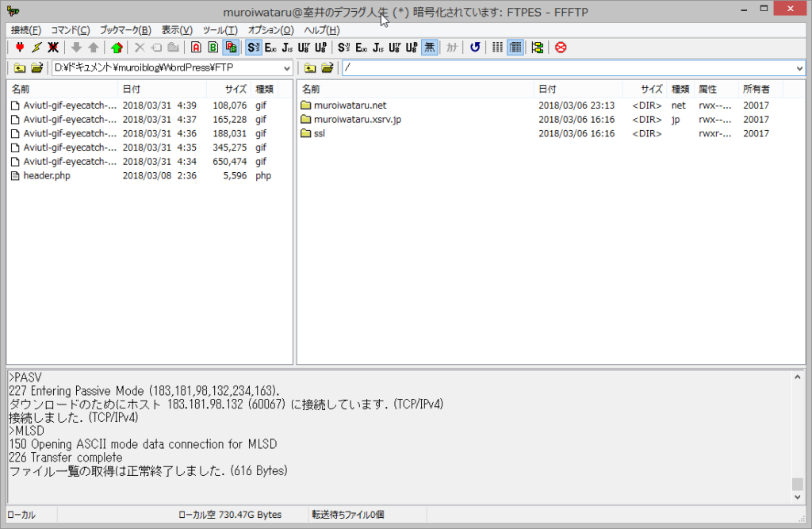
Task: Click the lightning bolt Quick Connect icon
Action: [x=36, y=48]
